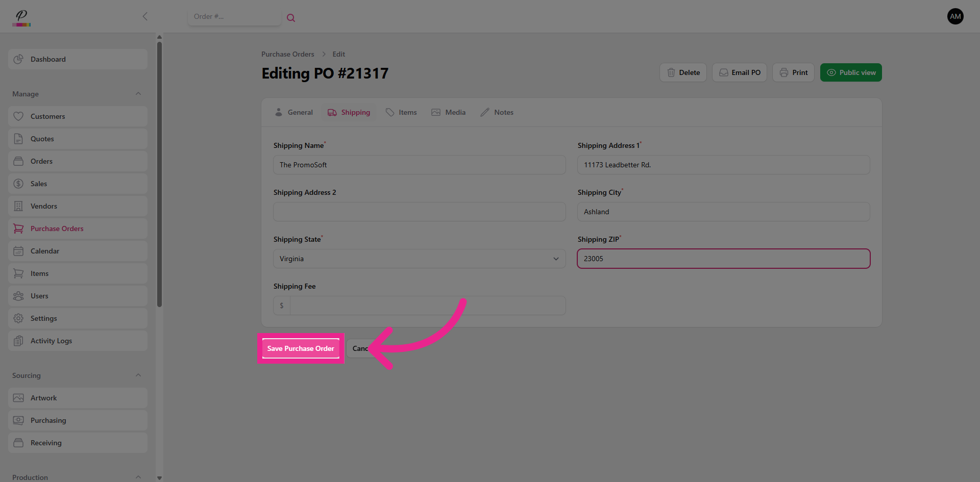Image resolution: width=980 pixels, height=482 pixels.
Task: Open the General tab of the PO
Action: [293, 112]
